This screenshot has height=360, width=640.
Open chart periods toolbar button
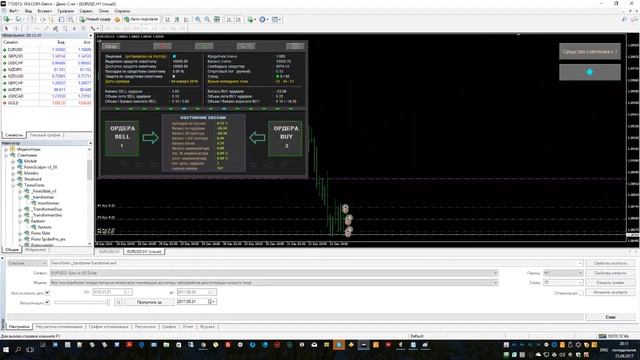point(264,19)
